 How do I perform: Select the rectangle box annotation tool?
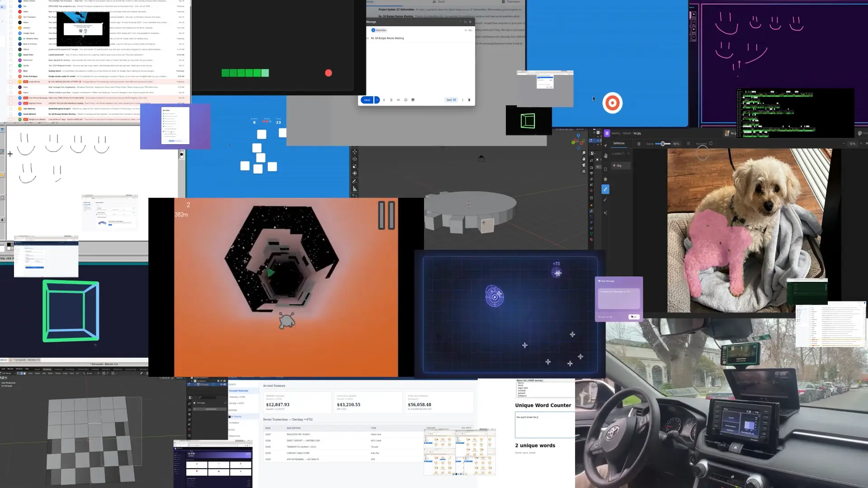(x=605, y=169)
